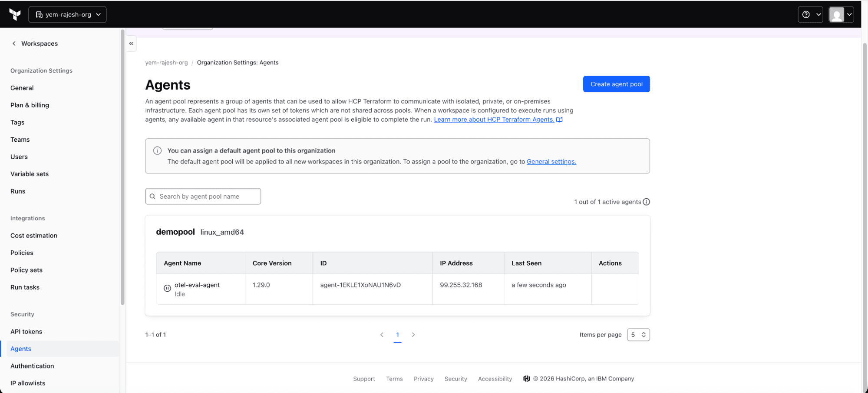Click the active agents info icon
Viewport: 868px width, 393px height.
[x=646, y=202]
